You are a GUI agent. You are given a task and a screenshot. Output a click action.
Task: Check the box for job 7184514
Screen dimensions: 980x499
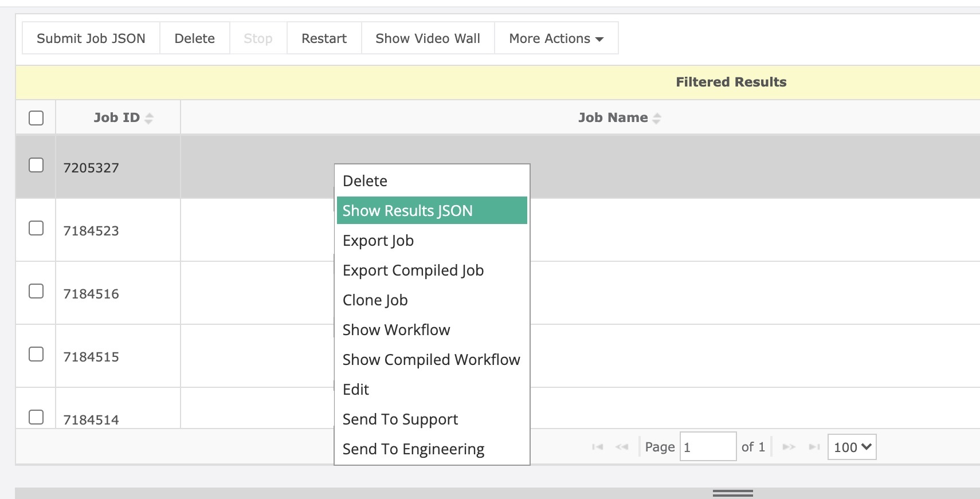point(36,417)
